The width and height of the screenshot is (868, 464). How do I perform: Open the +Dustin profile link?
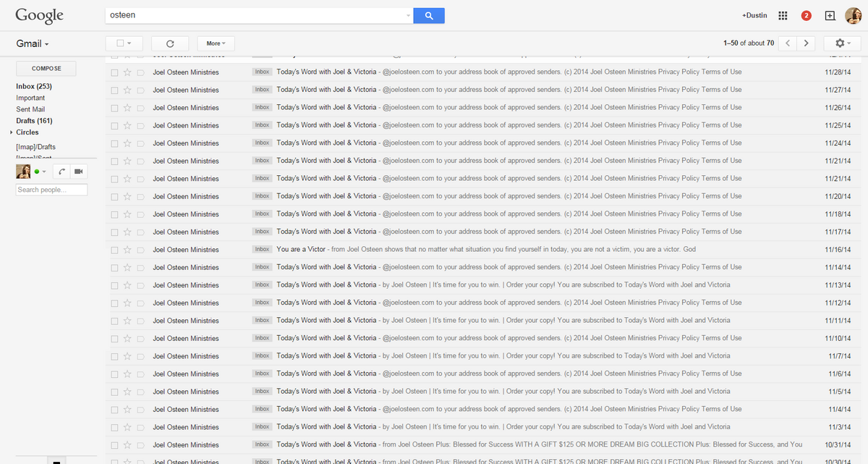click(754, 15)
